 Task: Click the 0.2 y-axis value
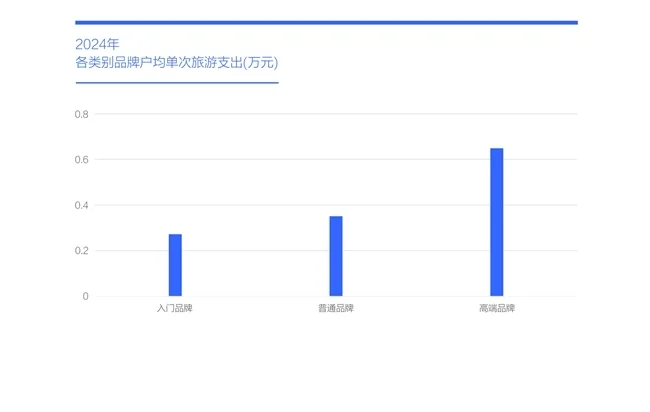point(82,251)
